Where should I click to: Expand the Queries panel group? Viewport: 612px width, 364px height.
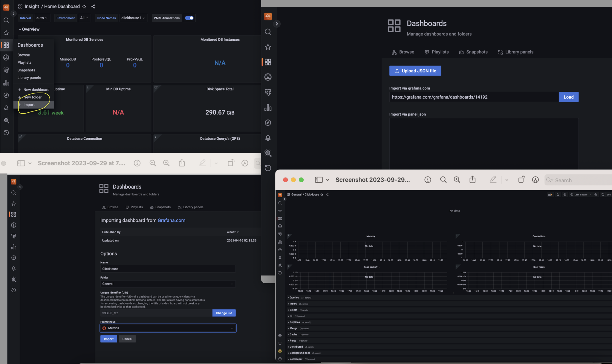[x=294, y=298]
